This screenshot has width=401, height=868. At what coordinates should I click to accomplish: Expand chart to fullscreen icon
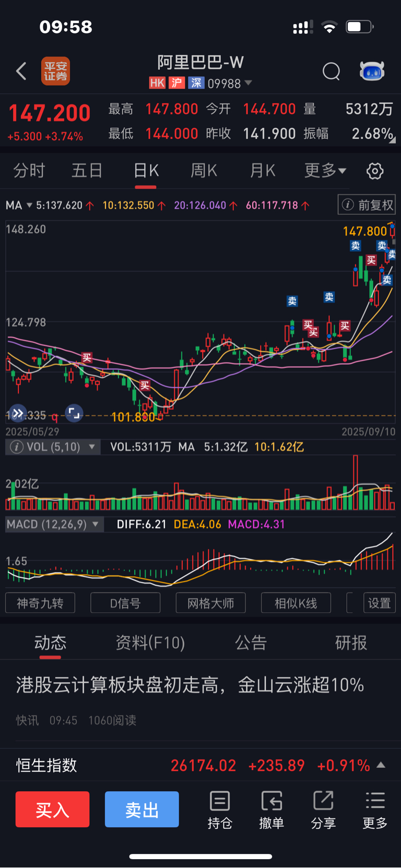pos(74,413)
